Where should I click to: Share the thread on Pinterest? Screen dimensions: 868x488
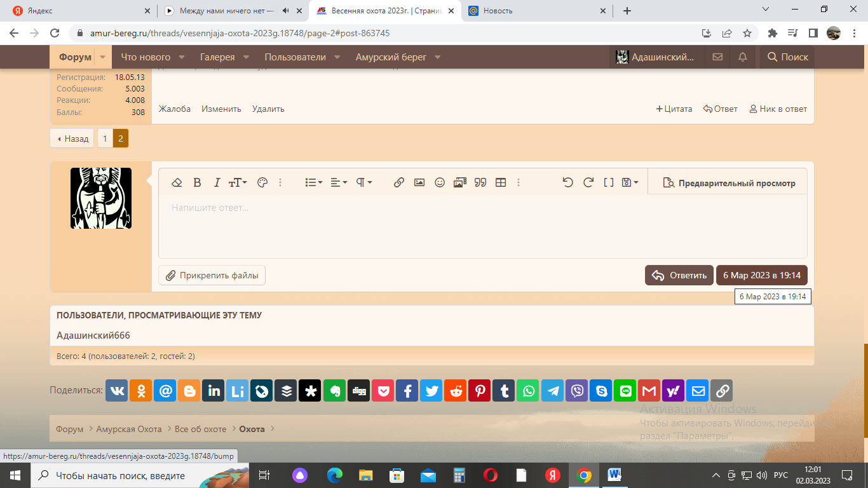[480, 391]
